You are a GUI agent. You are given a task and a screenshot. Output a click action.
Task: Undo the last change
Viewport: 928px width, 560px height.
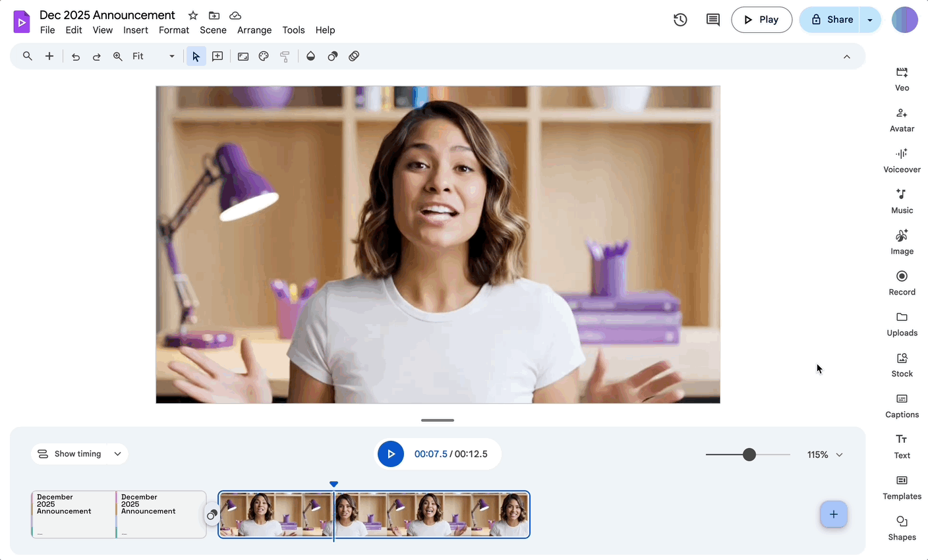pos(75,56)
